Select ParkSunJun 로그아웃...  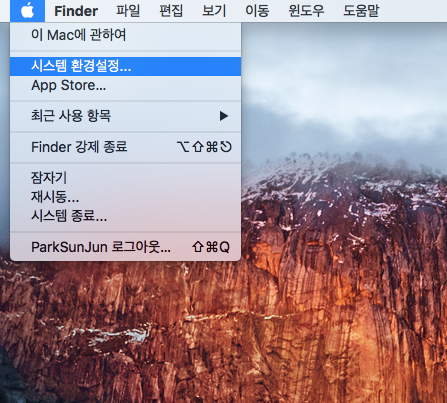click(126, 247)
